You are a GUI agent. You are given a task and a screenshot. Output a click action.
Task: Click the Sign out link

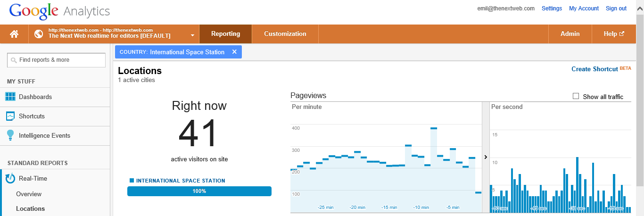(x=616, y=8)
